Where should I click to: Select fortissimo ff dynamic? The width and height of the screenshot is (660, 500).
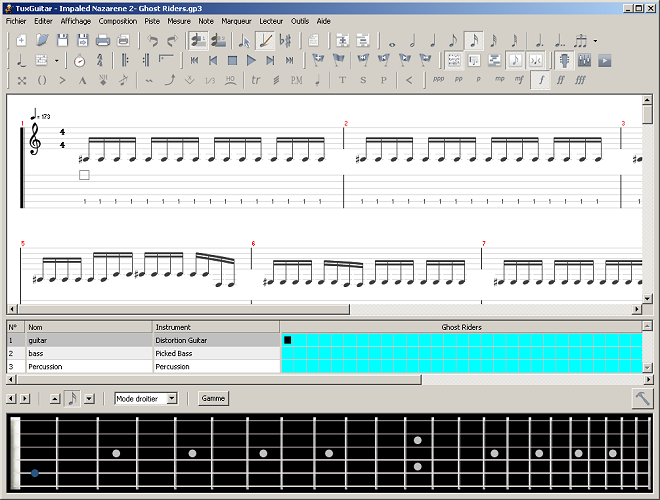[x=560, y=80]
